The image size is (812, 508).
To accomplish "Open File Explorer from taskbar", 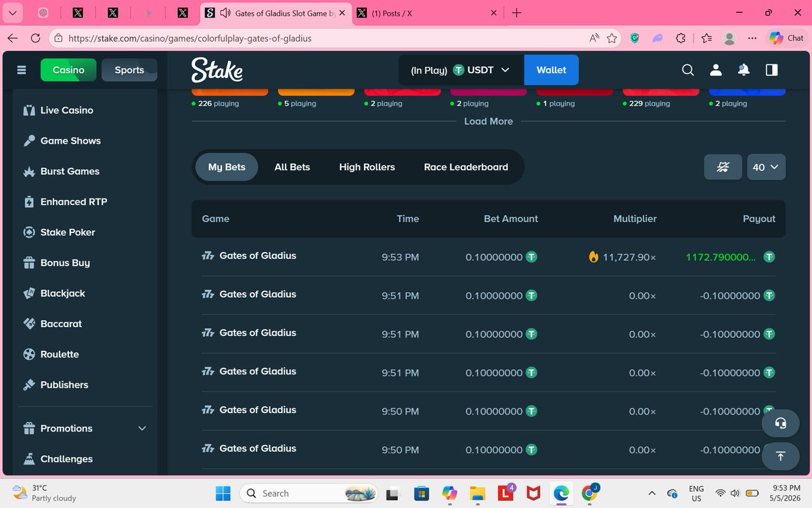I will pos(478,493).
